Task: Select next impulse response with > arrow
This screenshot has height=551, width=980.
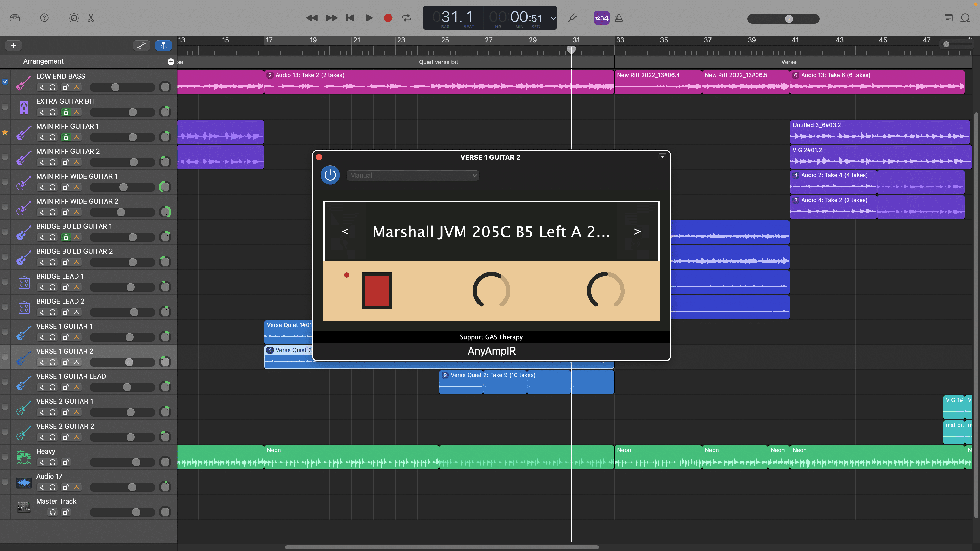Action: (x=637, y=231)
